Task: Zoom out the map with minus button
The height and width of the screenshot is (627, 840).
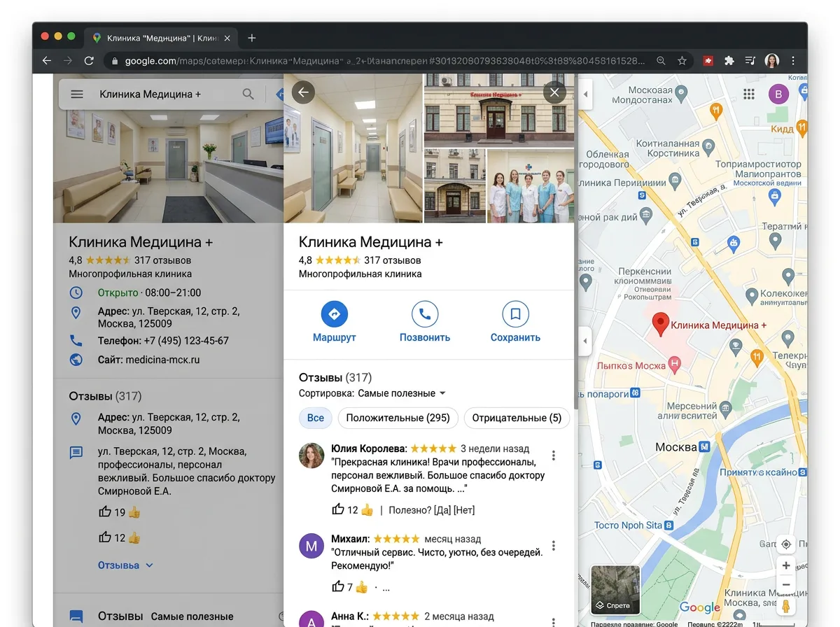Action: (x=786, y=584)
